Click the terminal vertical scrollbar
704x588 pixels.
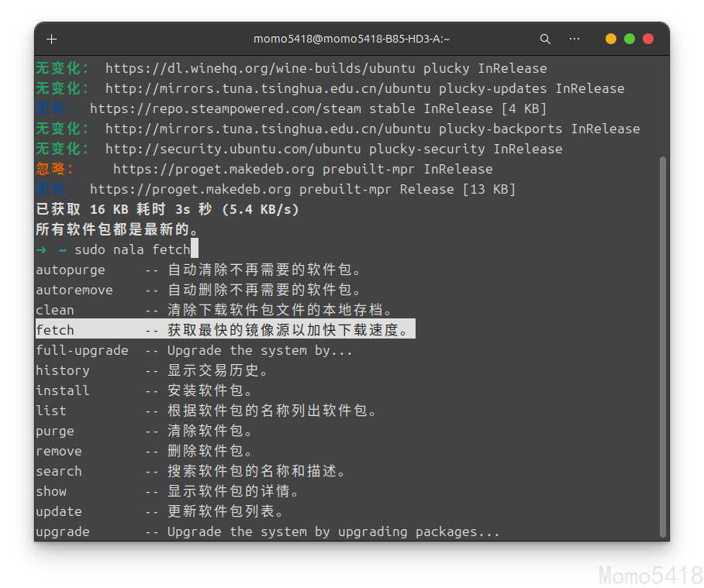662,341
